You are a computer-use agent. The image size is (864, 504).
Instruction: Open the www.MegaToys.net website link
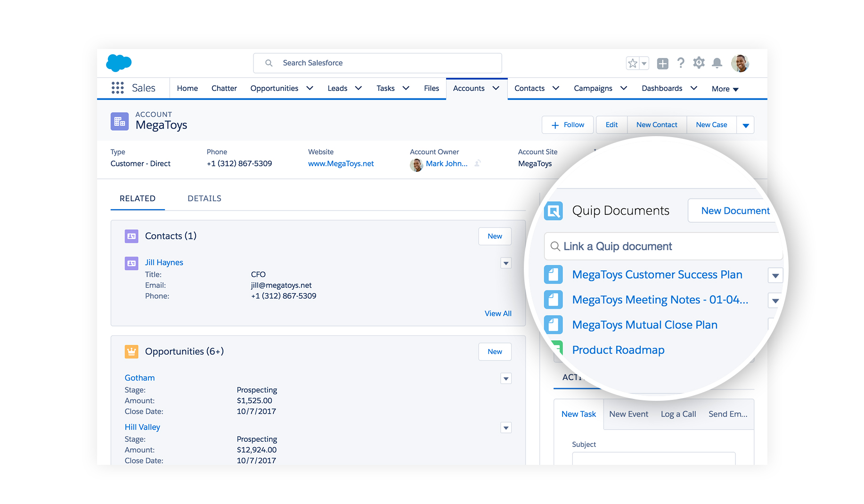point(341,163)
